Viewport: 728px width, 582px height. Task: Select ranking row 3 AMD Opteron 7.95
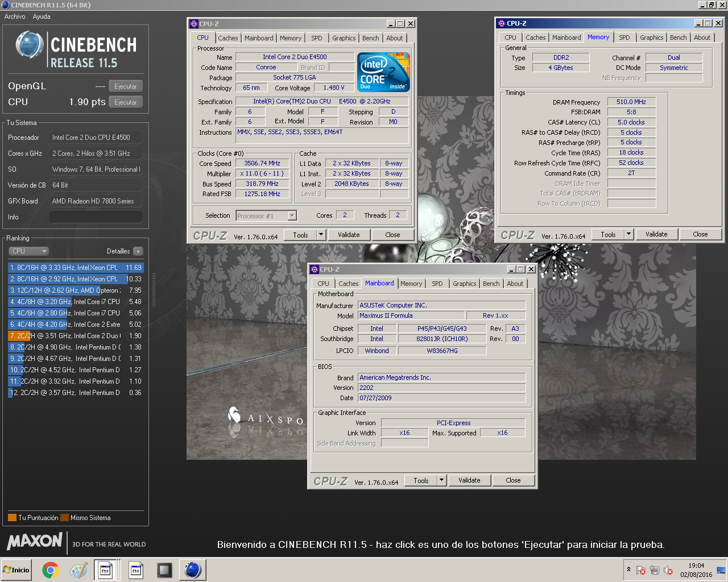(76, 290)
